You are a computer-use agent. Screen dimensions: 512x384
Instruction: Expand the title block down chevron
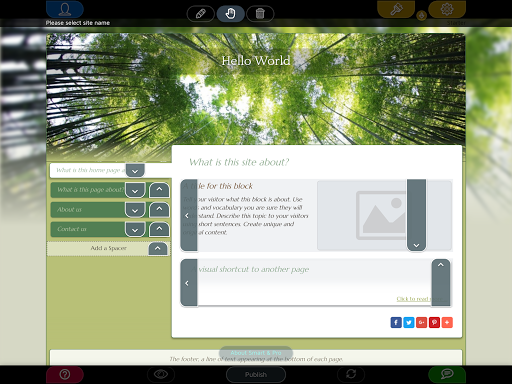tap(416, 245)
